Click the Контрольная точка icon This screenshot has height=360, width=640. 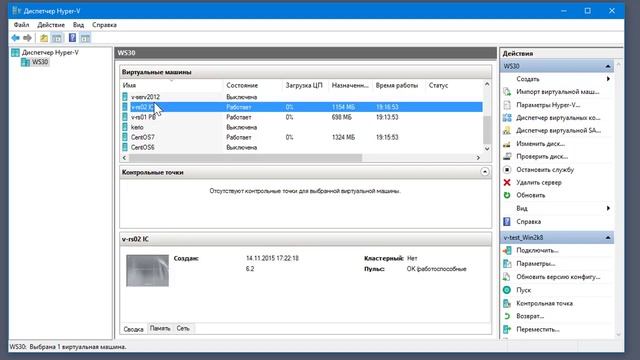[507, 303]
